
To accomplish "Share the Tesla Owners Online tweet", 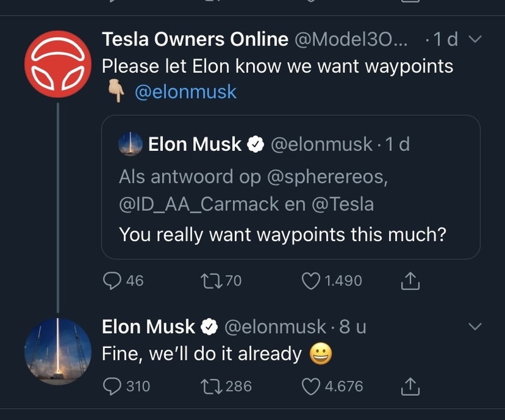I will [411, 280].
